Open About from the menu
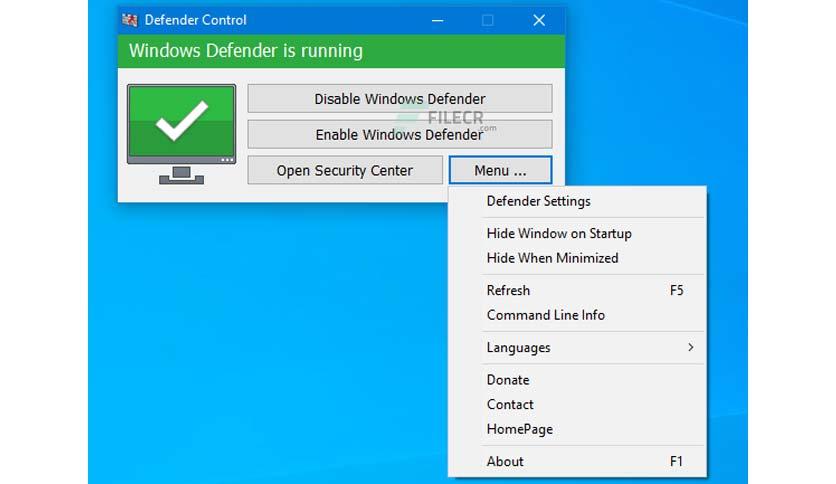The width and height of the screenshot is (836, 484). 577,462
